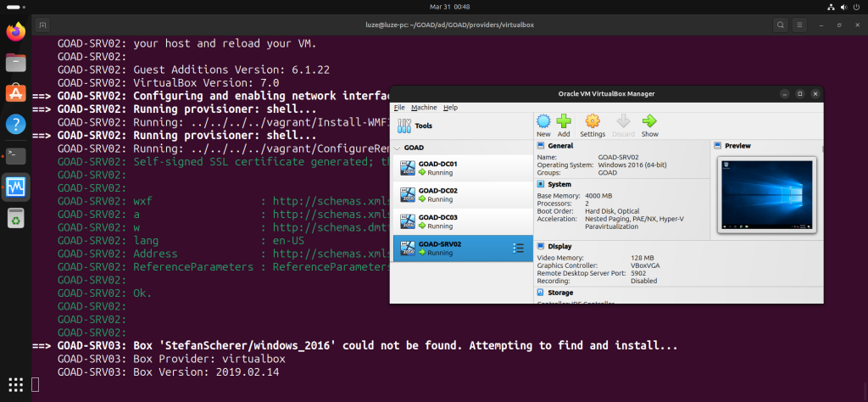This screenshot has height=402, width=868.
Task: Collapse the General details section
Action: click(x=540, y=146)
